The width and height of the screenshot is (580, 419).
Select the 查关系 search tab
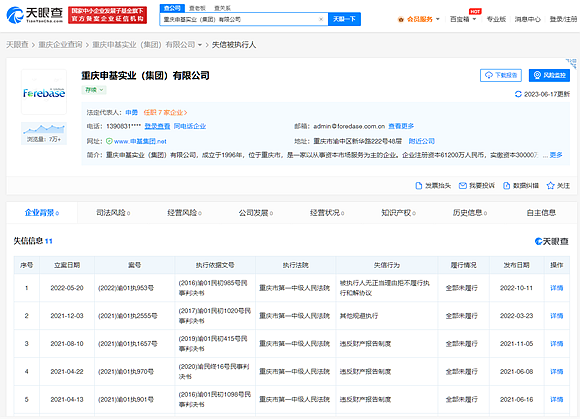tap(222, 8)
